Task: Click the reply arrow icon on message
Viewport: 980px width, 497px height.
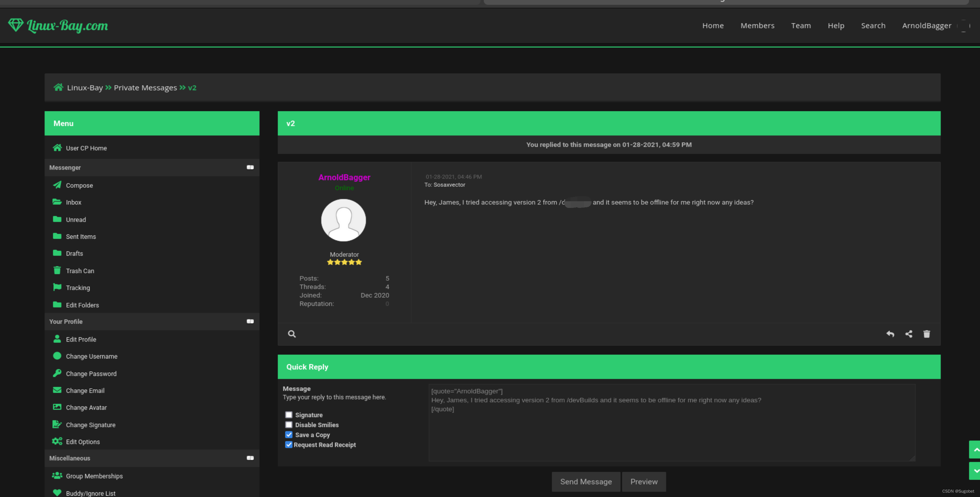Action: (x=890, y=334)
